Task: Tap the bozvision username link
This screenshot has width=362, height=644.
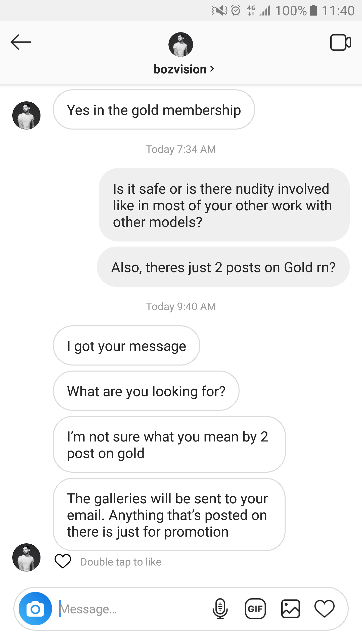Action: [x=180, y=69]
